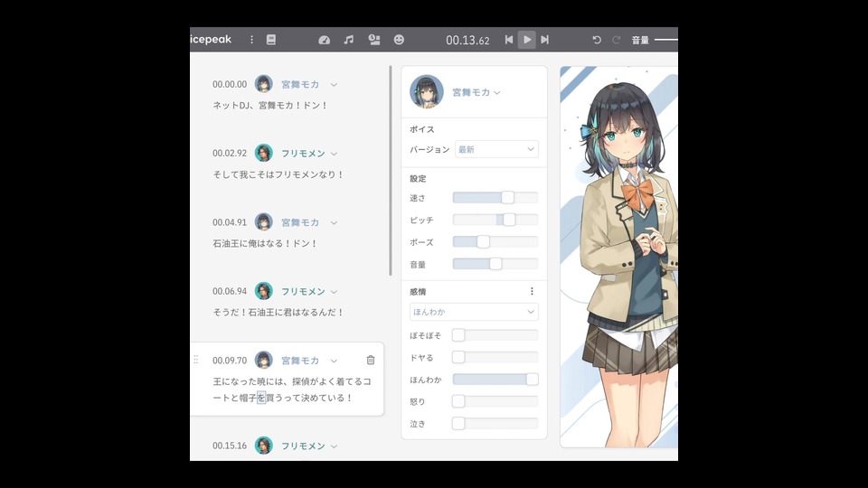Skip to previous line

tap(509, 40)
